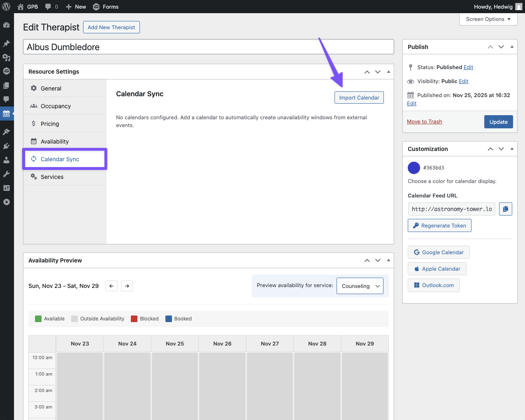525x420 pixels.
Task: Open the Users icon in admin sidebar
Action: 7,160
